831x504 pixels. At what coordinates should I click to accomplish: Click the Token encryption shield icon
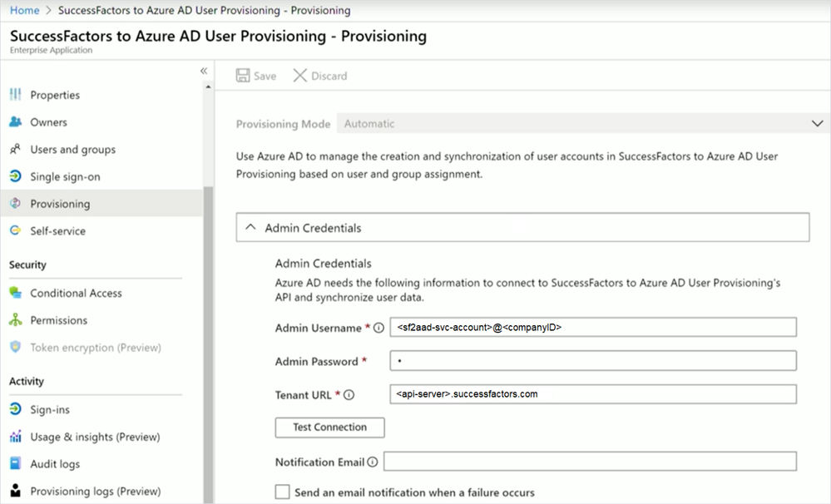coord(15,347)
